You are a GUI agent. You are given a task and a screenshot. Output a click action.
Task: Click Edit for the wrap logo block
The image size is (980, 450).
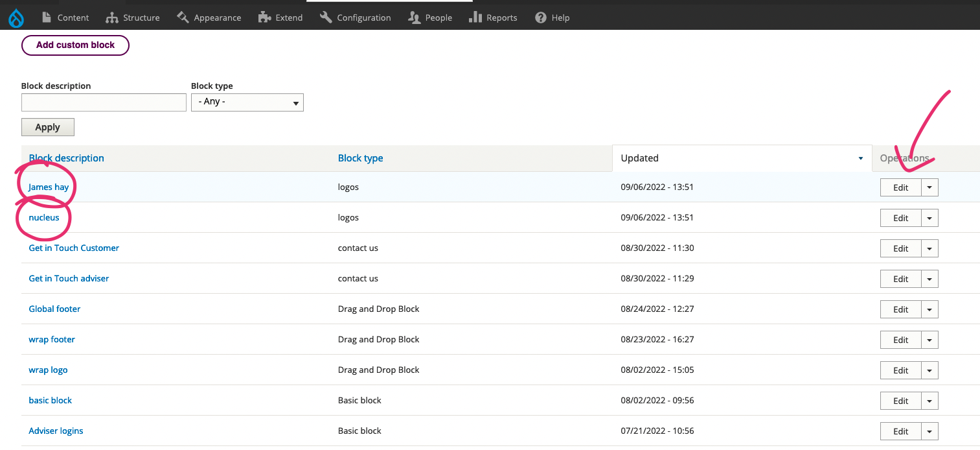(901, 370)
